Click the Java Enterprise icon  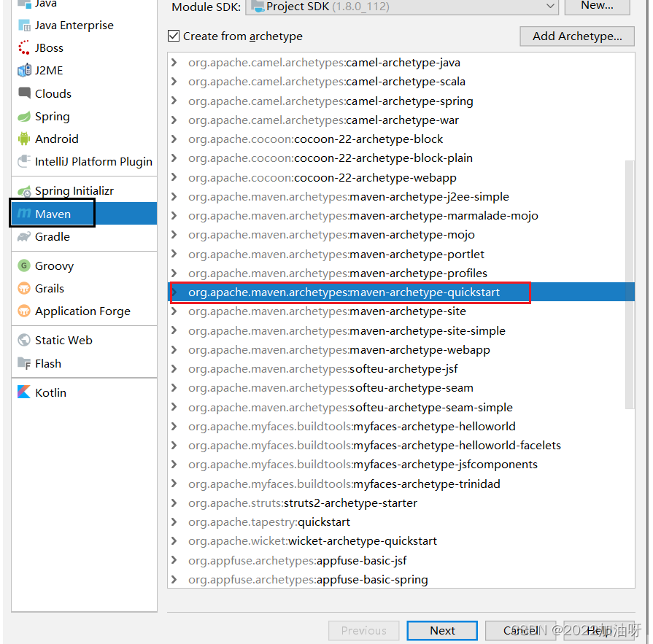coord(24,26)
